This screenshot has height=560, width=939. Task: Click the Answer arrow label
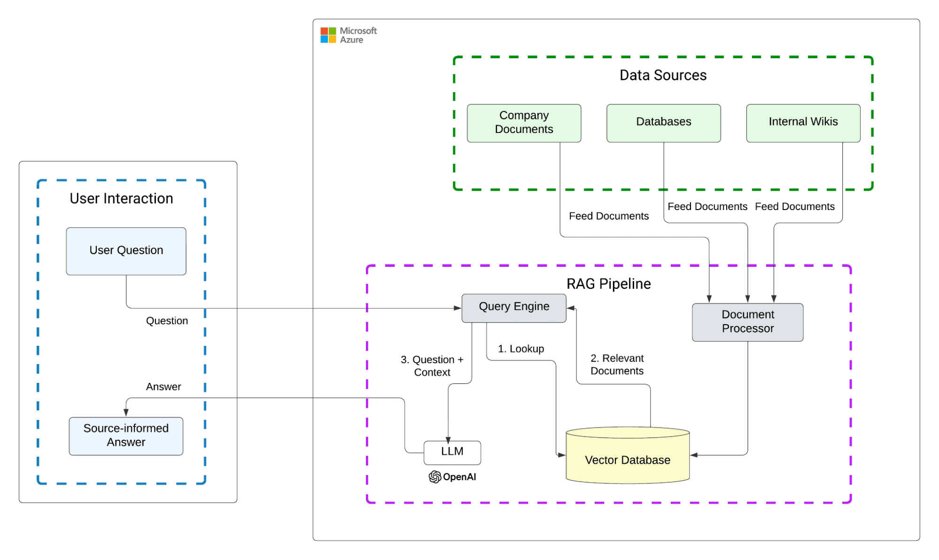point(163,387)
